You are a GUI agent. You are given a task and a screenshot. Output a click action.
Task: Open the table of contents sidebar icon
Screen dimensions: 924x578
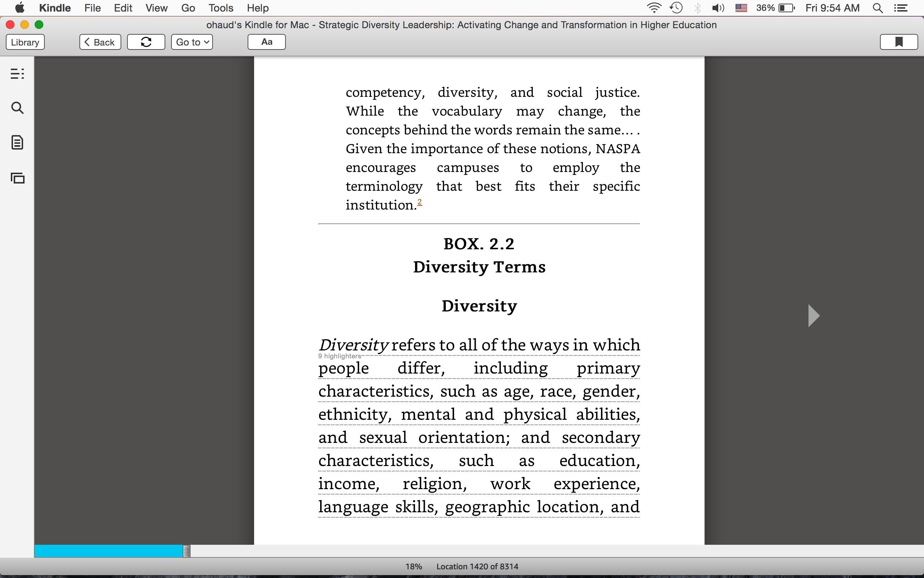coord(17,73)
